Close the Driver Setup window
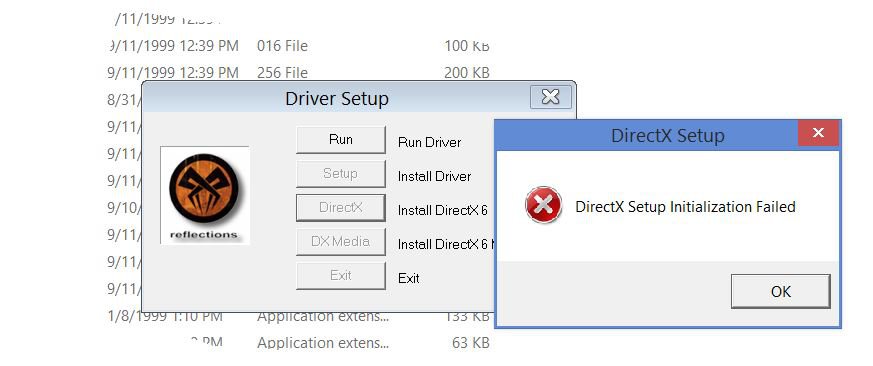The width and height of the screenshot is (873, 366). click(550, 97)
